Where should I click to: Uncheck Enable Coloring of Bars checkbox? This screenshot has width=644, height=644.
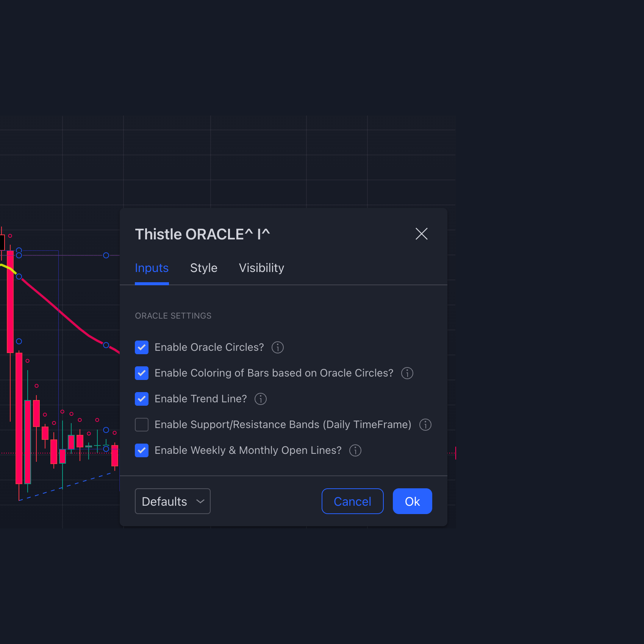tap(142, 373)
